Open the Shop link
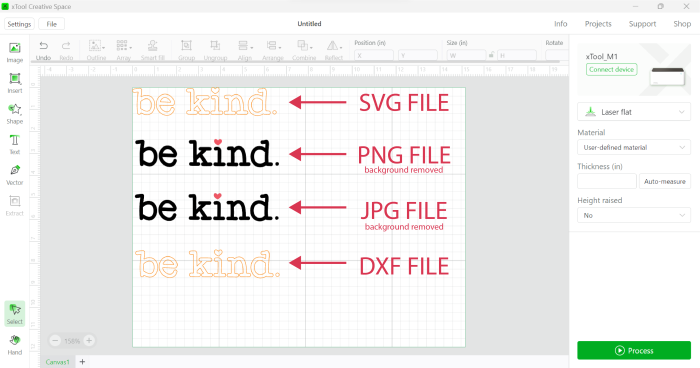The height and width of the screenshot is (368, 700). pos(682,24)
